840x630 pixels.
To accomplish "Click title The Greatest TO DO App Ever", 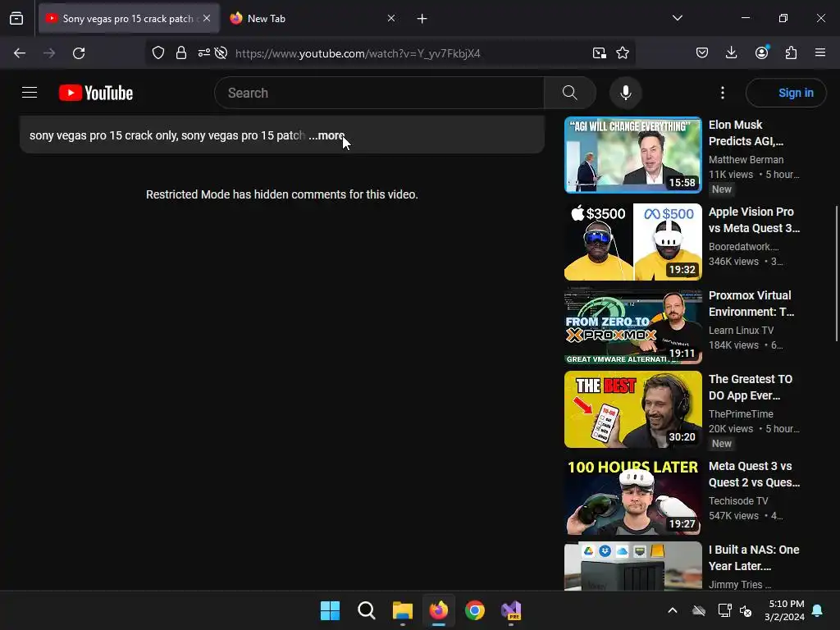I will coord(751,387).
